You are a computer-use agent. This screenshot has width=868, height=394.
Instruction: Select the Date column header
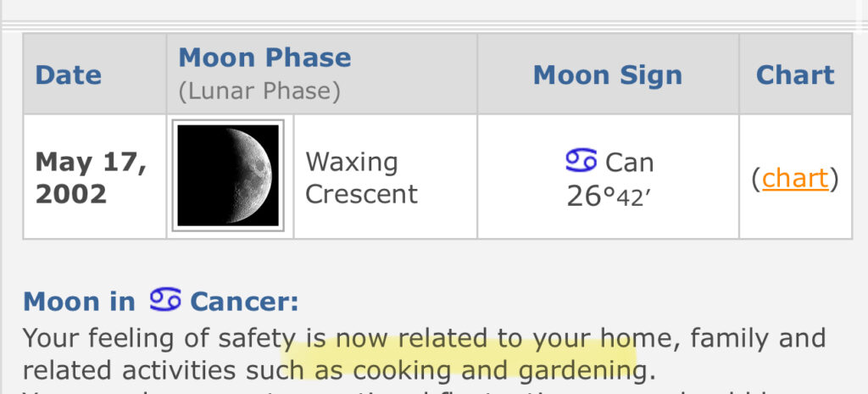pos(68,75)
